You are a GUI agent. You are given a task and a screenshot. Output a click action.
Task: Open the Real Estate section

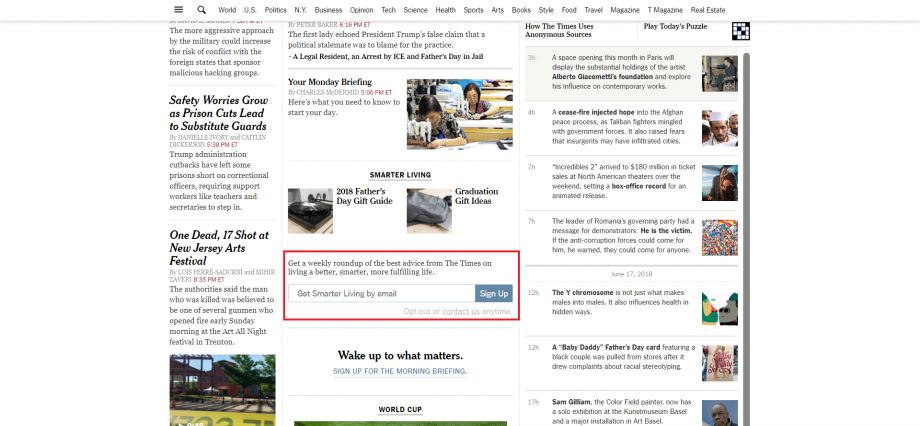tap(708, 10)
